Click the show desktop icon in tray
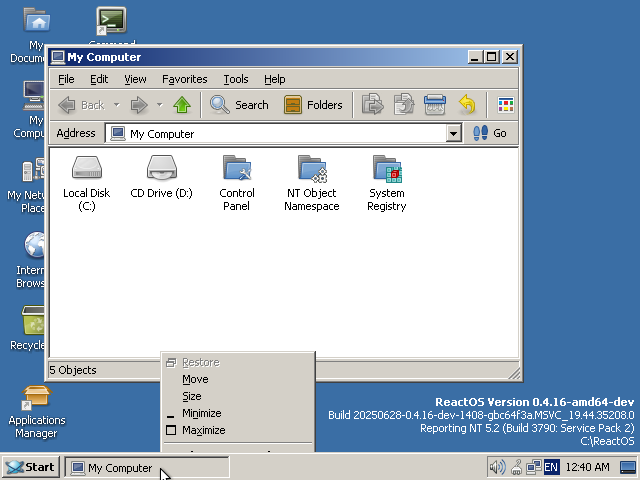 pyautogui.click(x=628, y=467)
